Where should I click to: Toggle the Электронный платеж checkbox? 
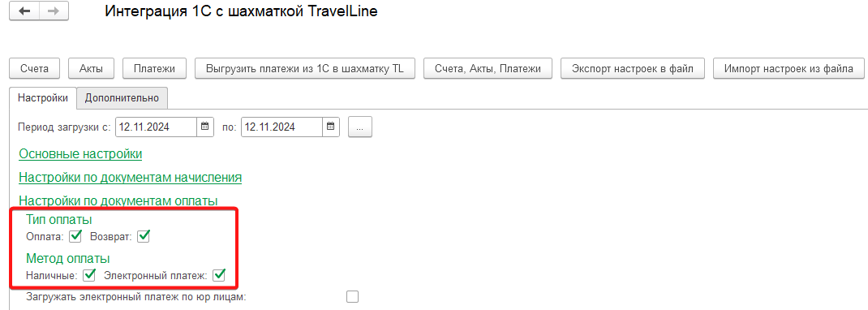pos(219,274)
